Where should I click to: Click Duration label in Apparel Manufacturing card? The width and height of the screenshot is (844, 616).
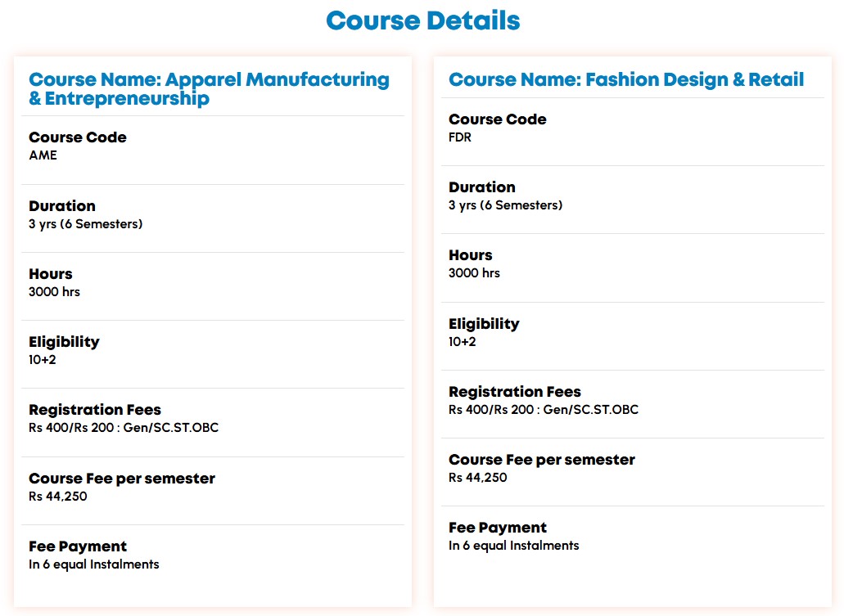(x=62, y=206)
